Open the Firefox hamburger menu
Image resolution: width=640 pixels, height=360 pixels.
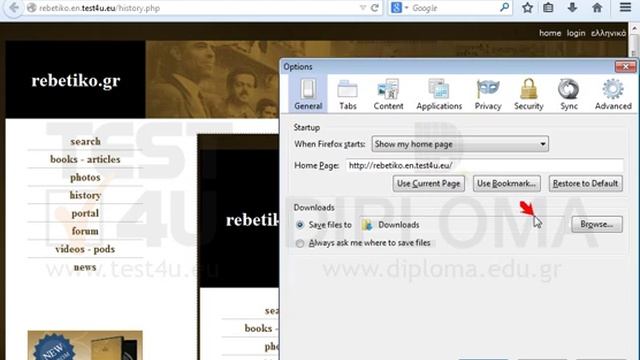coord(625,8)
